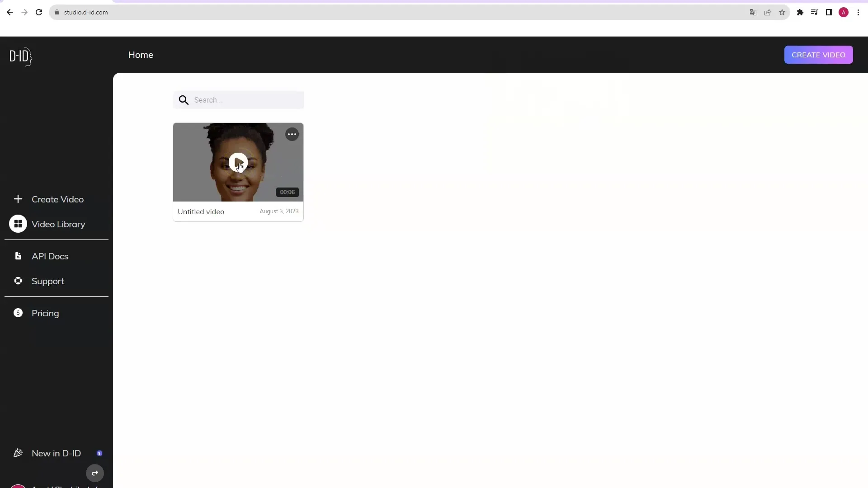Play the Untitled video thumbnail
868x488 pixels.
tap(238, 161)
